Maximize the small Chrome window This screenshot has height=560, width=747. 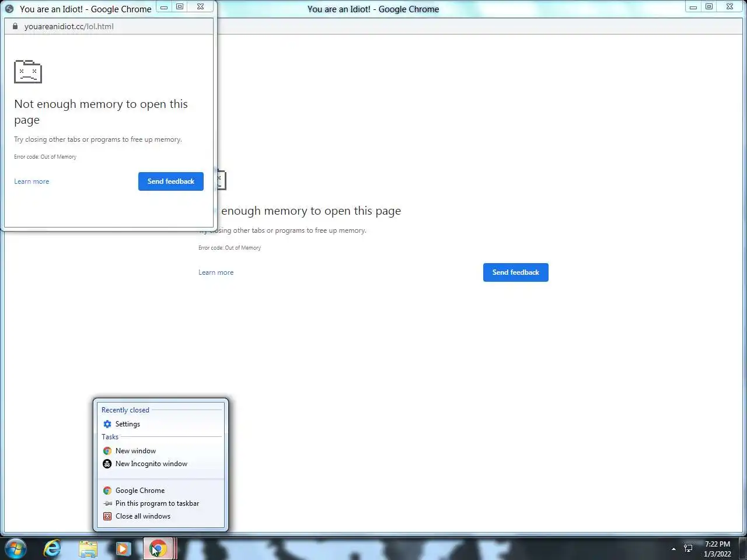180,7
